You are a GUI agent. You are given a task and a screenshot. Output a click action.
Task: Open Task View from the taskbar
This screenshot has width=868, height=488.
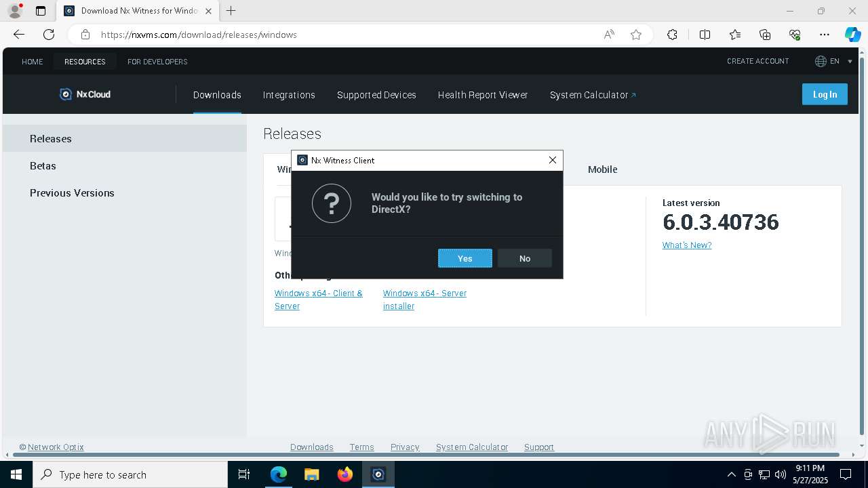click(244, 474)
